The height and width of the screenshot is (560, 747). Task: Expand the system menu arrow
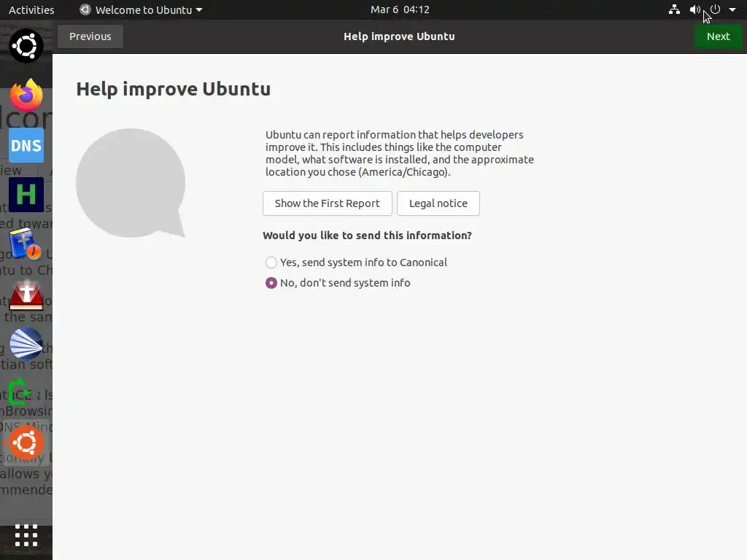pos(732,9)
